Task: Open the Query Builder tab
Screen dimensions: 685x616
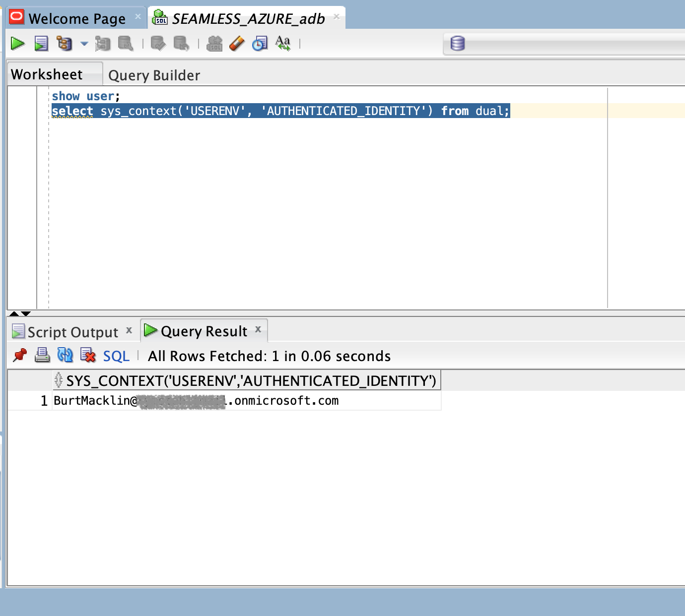Action: (154, 74)
